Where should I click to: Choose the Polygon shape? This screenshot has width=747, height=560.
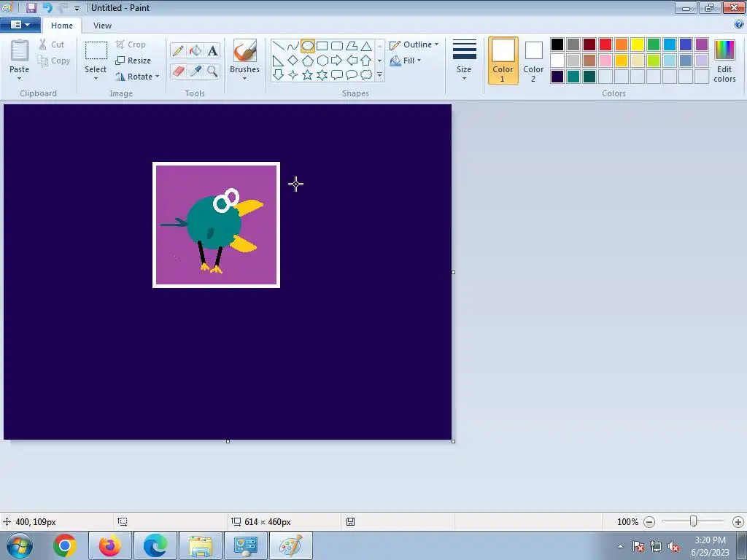coord(352,46)
